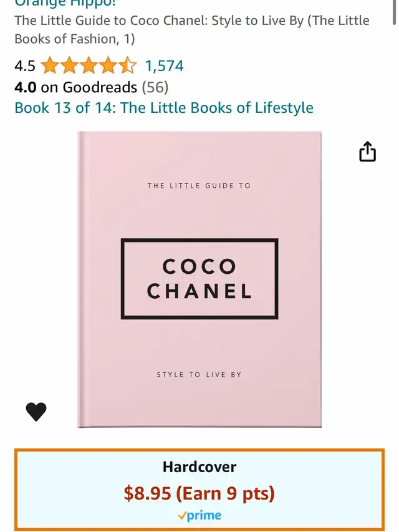Open the 1,574 customer reviews link

pos(164,66)
